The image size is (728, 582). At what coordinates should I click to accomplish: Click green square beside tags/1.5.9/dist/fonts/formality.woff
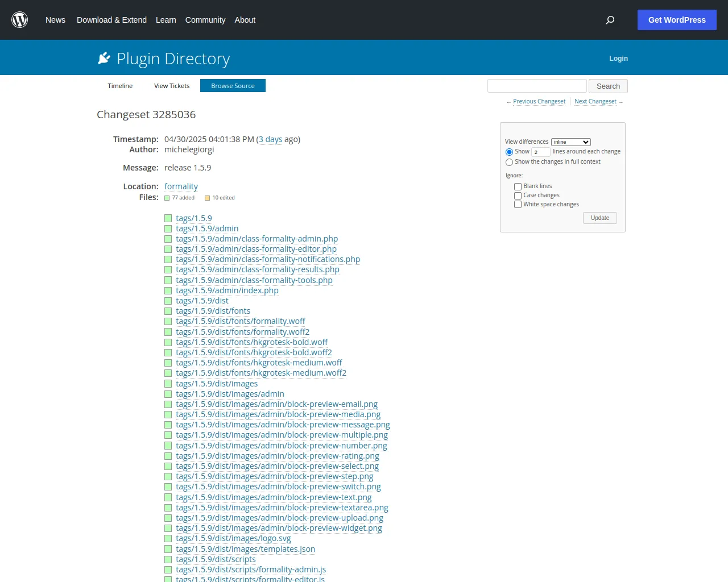(168, 321)
